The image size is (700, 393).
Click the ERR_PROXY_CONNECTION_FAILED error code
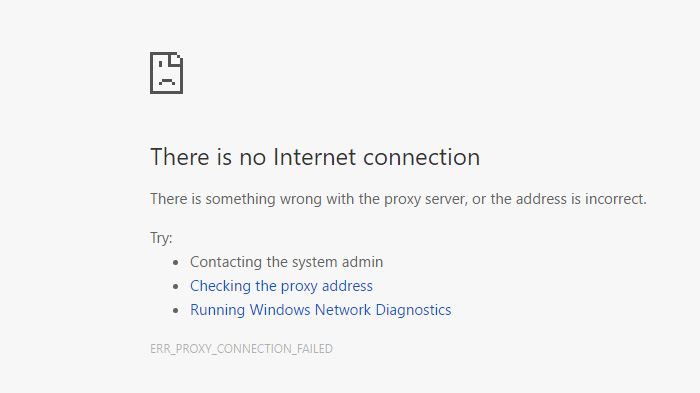pyautogui.click(x=241, y=349)
